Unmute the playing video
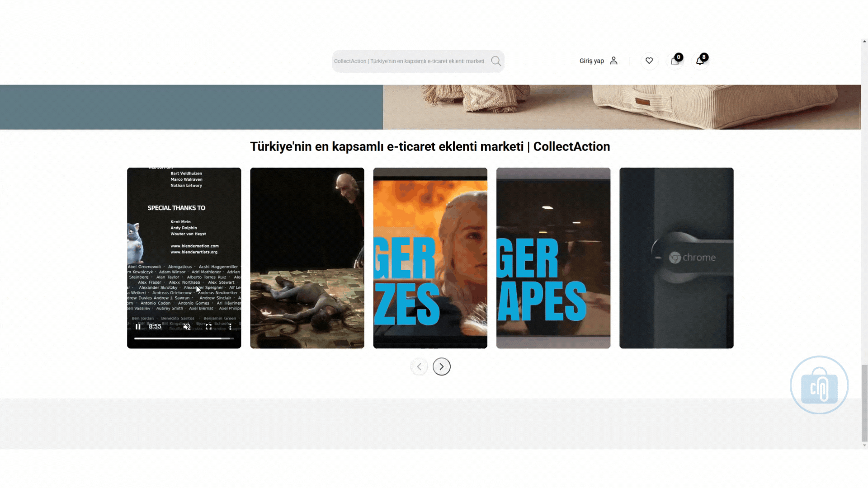 pyautogui.click(x=187, y=327)
